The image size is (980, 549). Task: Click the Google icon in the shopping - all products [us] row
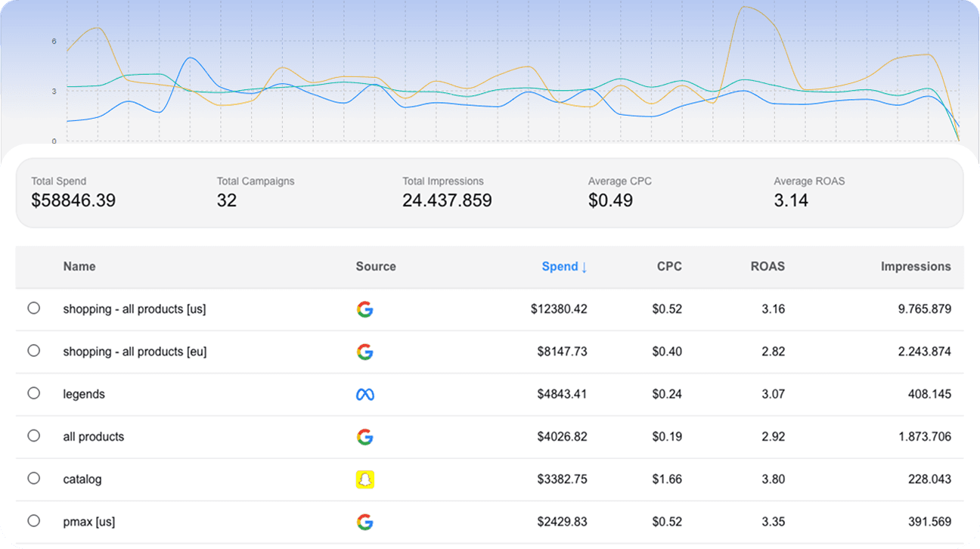point(365,309)
